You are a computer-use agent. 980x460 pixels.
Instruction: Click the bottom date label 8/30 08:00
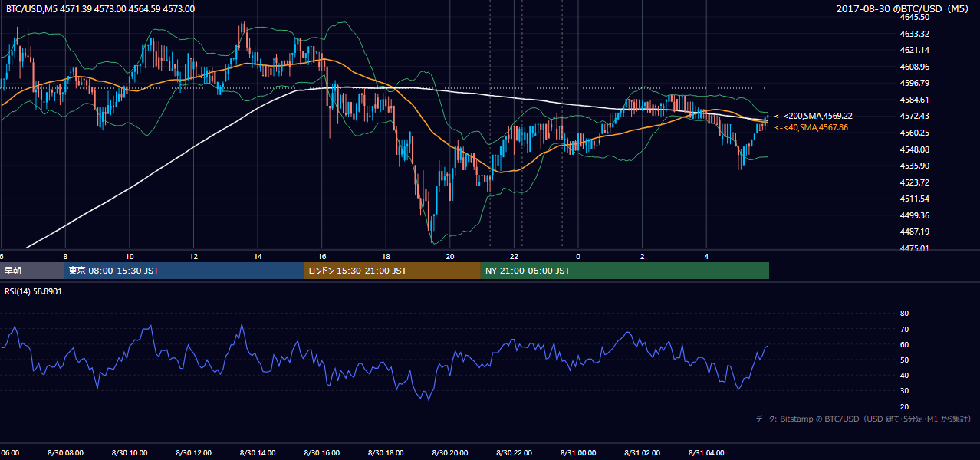point(65,453)
